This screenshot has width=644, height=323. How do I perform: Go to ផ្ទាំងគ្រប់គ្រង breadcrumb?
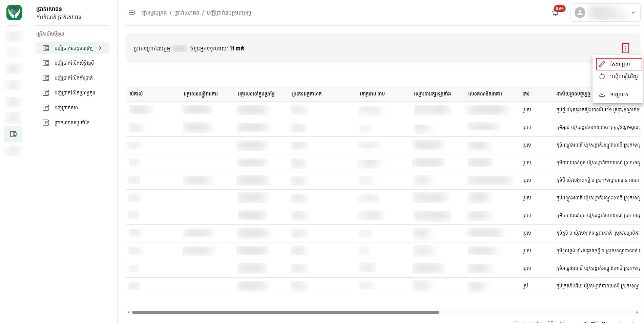154,13
